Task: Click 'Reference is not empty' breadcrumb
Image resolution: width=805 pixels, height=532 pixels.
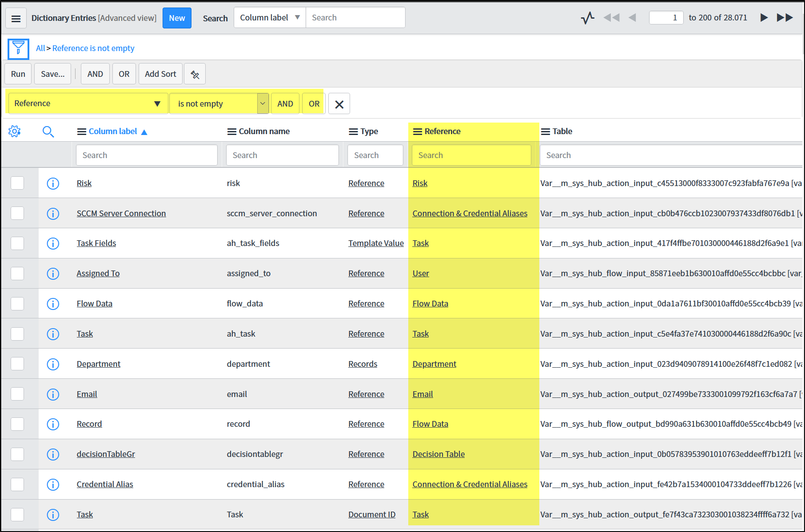Action: (93, 48)
